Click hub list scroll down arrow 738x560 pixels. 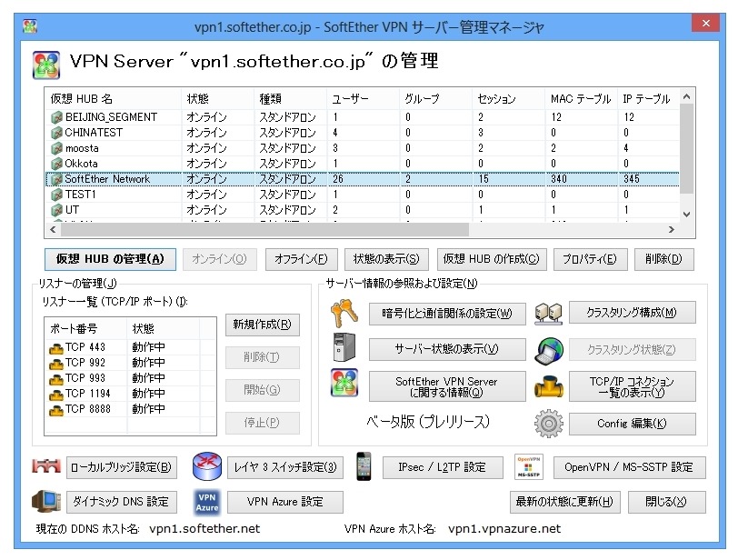687,215
